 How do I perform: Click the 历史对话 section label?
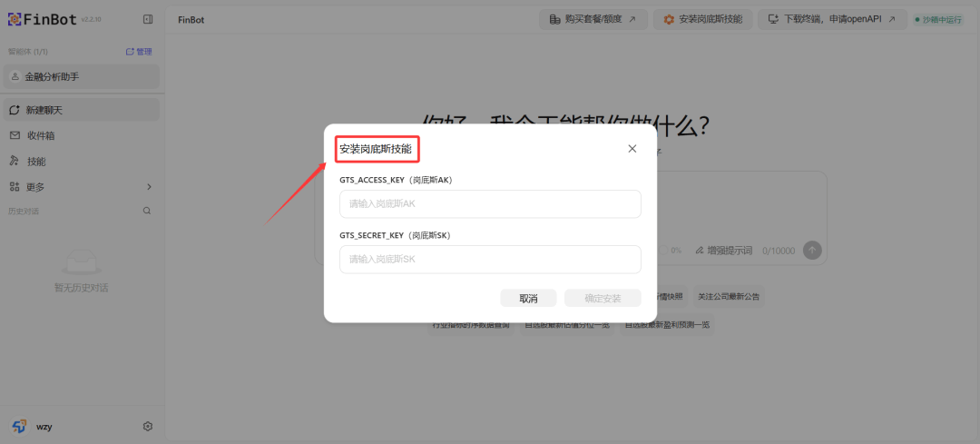click(23, 212)
